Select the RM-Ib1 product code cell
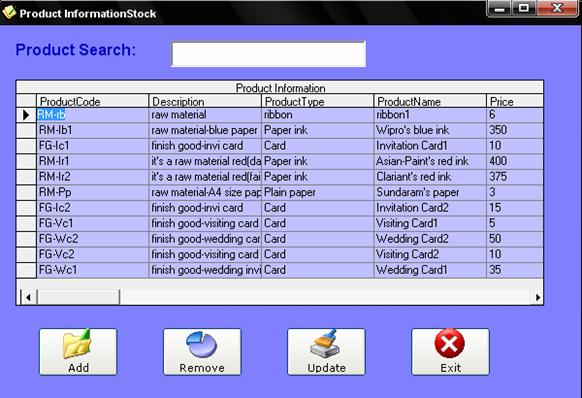Viewport: 582px width, 398px height. coord(92,130)
